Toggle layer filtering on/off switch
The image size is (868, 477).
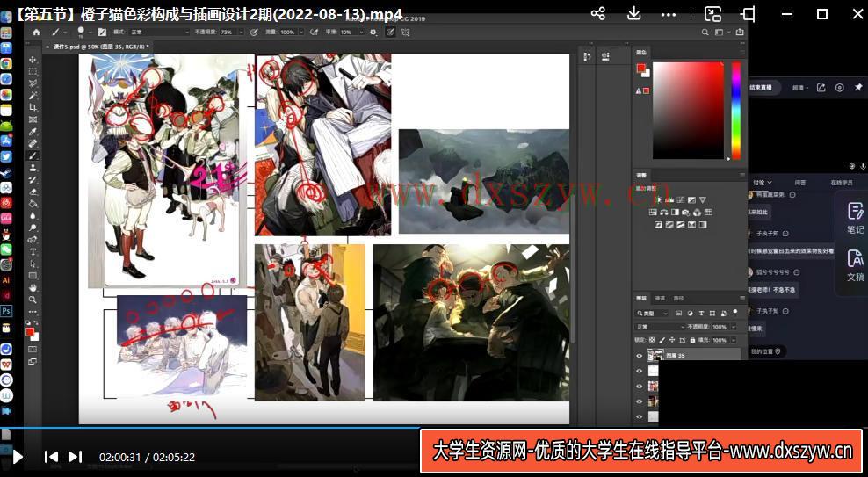[735, 312]
